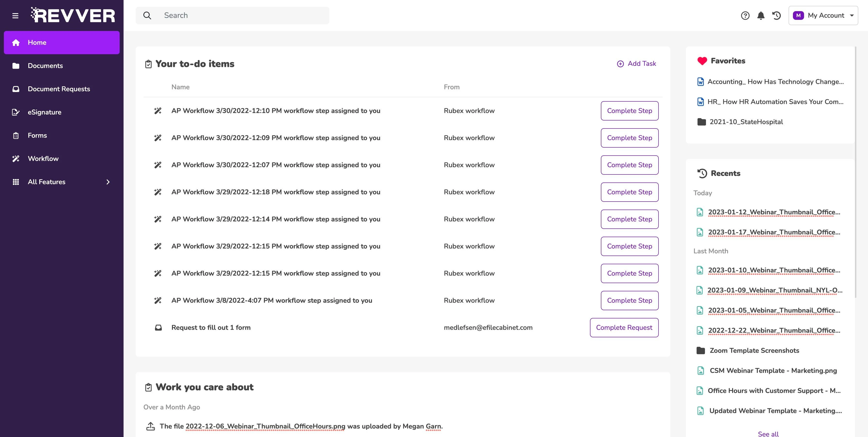Viewport: 868px width, 437px height.
Task: Click the Favorites heart icon
Action: click(702, 61)
